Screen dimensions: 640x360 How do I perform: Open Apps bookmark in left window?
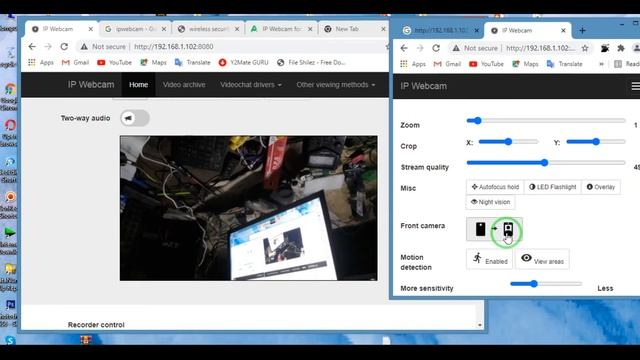pos(41,62)
